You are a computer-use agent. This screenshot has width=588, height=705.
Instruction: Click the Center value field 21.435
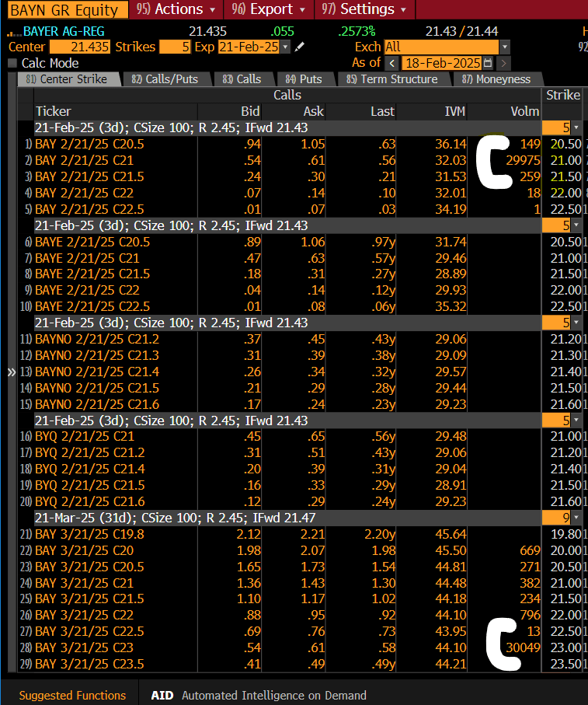79,47
